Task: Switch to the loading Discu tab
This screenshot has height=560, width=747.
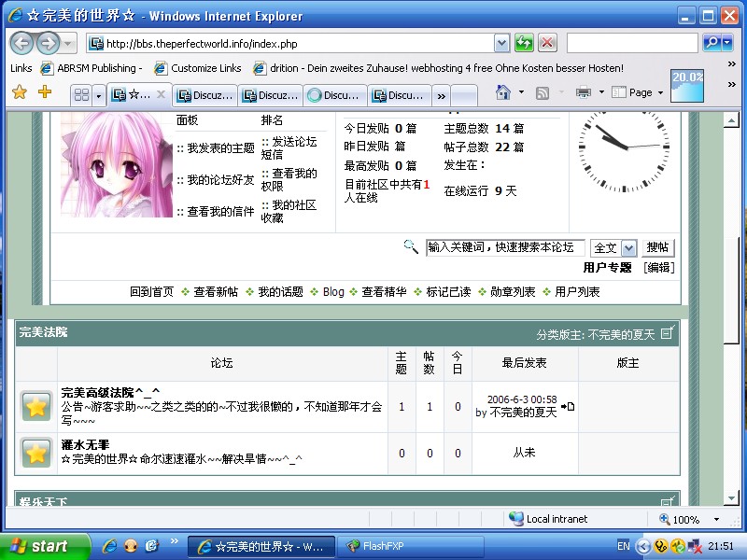Action: point(335,95)
